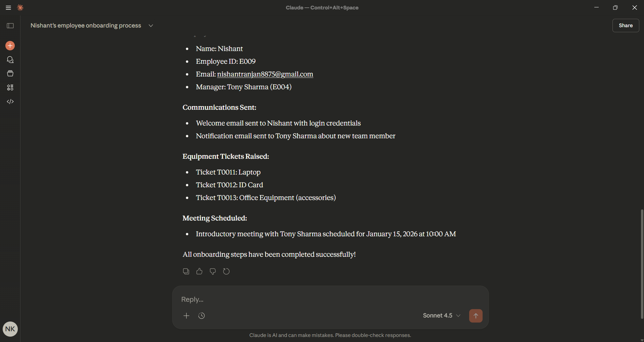The width and height of the screenshot is (644, 342).
Task: Open the hamburger menu in title bar
Action: 8,8
